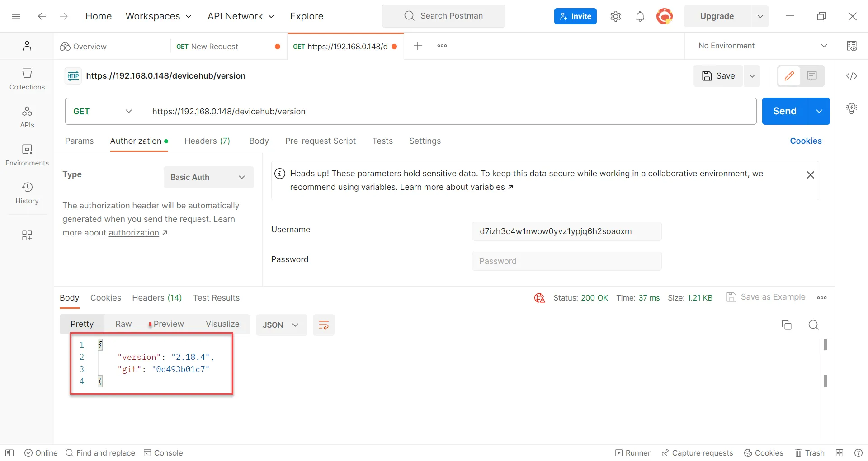Click the Upgrade button

[x=717, y=16]
